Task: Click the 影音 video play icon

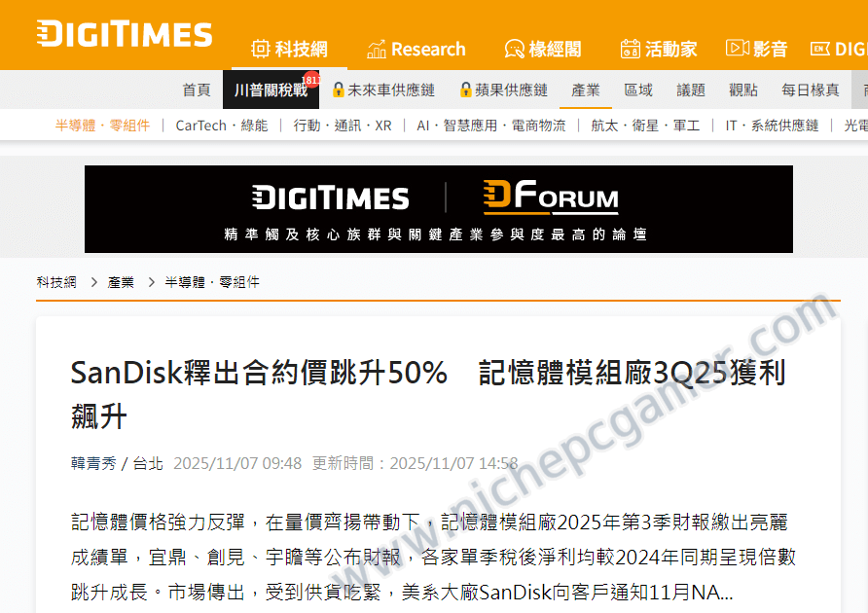Action: coord(738,49)
